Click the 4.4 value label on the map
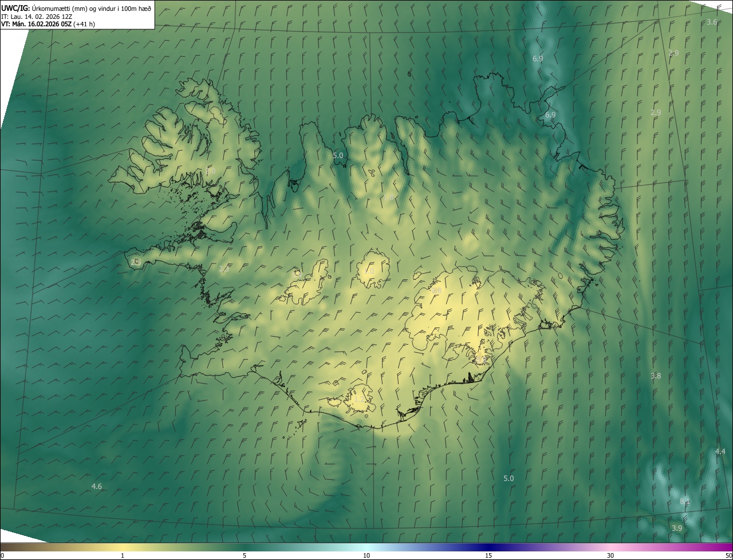This screenshot has width=733, height=560. [x=720, y=452]
